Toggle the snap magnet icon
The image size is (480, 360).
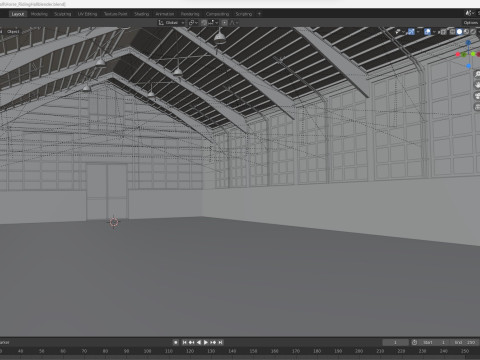[x=204, y=23]
